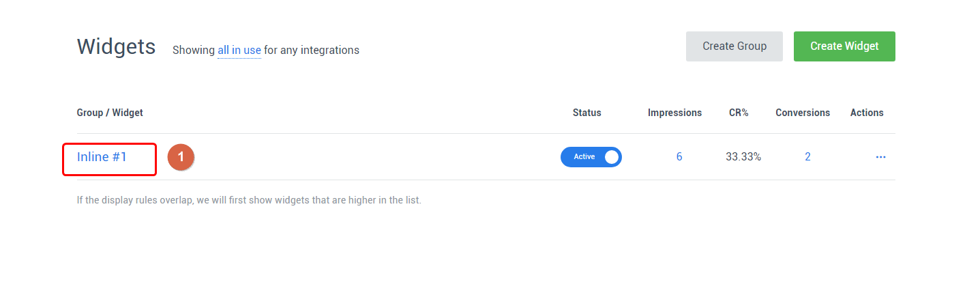Open the 'all in use' filter link
Screen dimensions: 980x282
click(239, 50)
